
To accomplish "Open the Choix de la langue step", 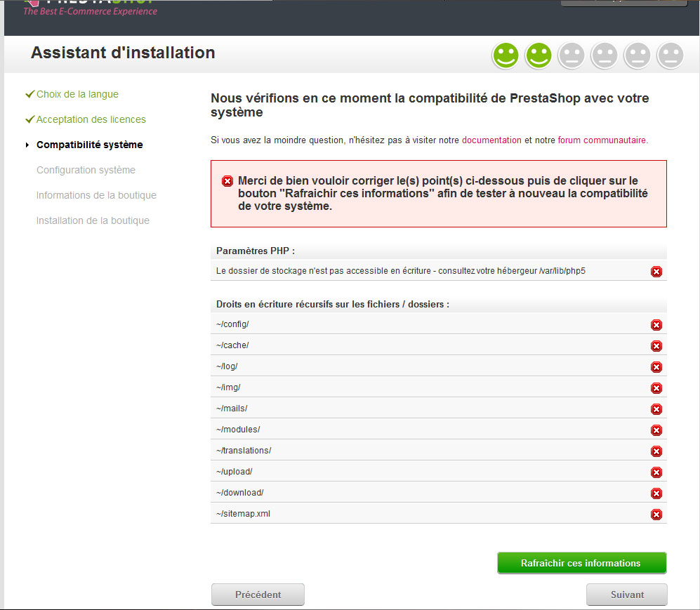I will tap(77, 94).
